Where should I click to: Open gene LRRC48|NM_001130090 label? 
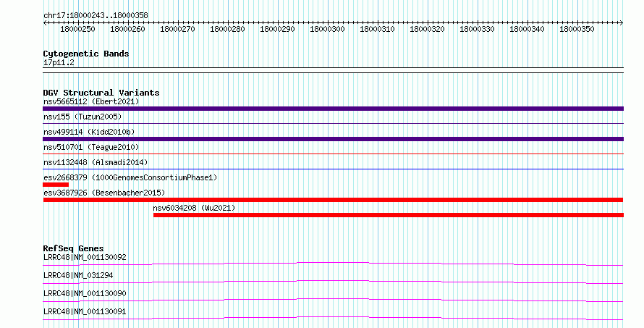(85, 293)
